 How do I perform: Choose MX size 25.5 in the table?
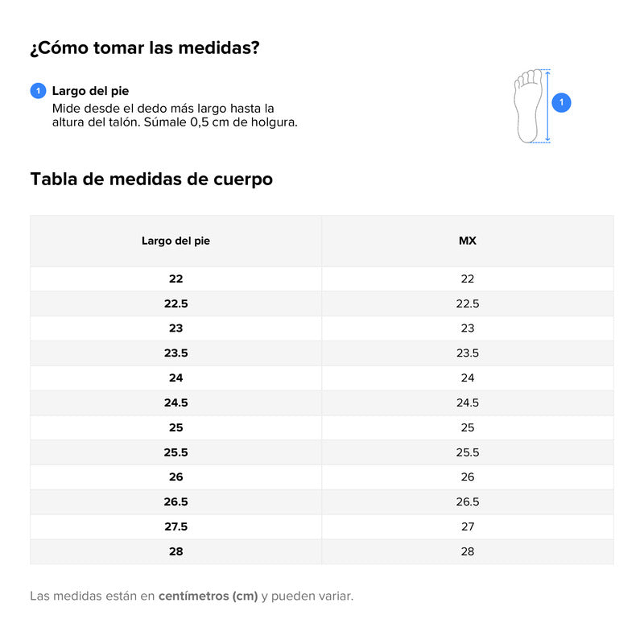click(x=468, y=452)
